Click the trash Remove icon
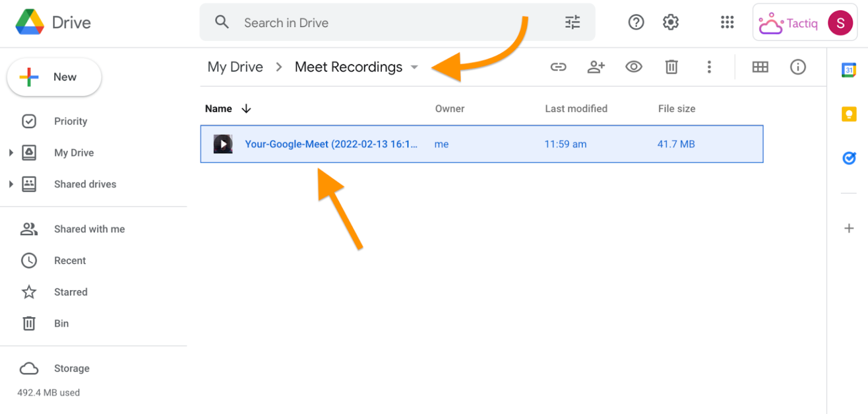868x414 pixels. 671,67
